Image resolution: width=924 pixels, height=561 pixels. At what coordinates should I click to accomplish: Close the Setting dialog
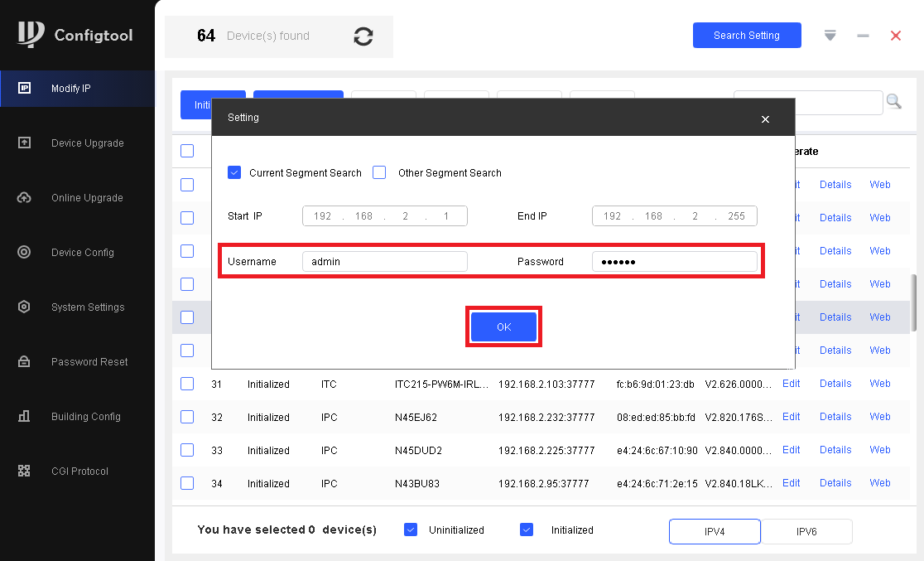(765, 119)
